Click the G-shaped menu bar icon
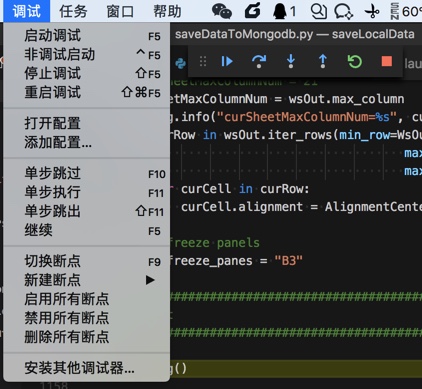Viewport: 422px width, 389px height. pos(252,11)
